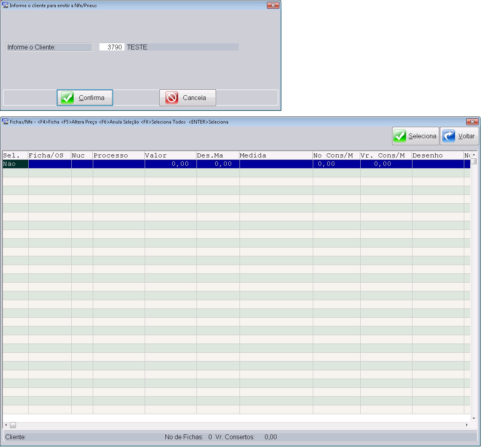This screenshot has width=483, height=448.
Task: Select the Processo column header
Action: 118,155
